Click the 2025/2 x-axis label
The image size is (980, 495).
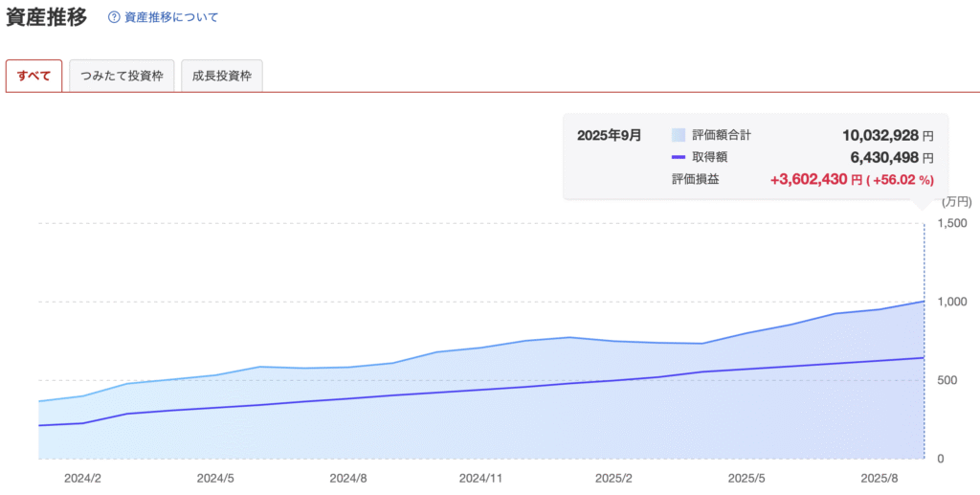click(x=613, y=477)
